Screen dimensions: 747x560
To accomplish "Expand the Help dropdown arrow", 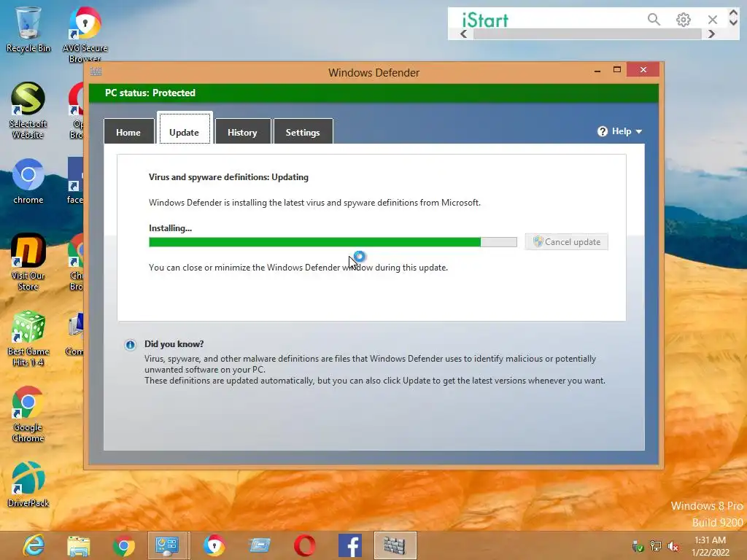I will 639,132.
